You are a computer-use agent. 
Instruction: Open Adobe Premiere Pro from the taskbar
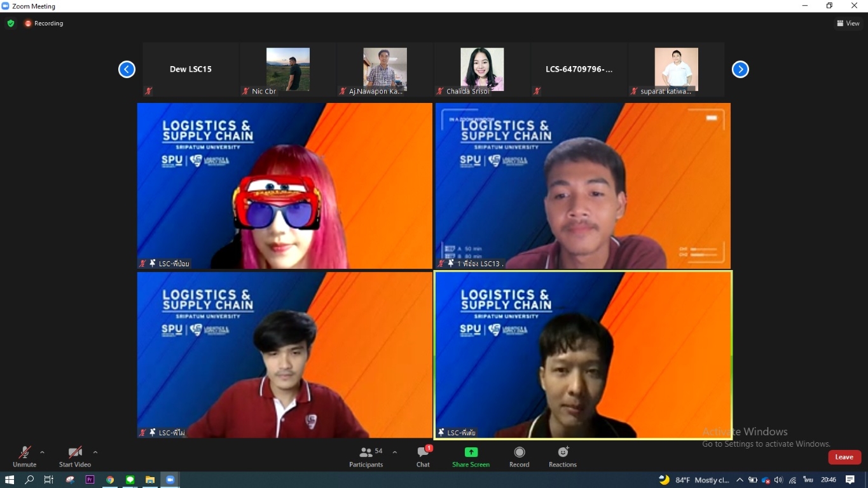(90, 480)
